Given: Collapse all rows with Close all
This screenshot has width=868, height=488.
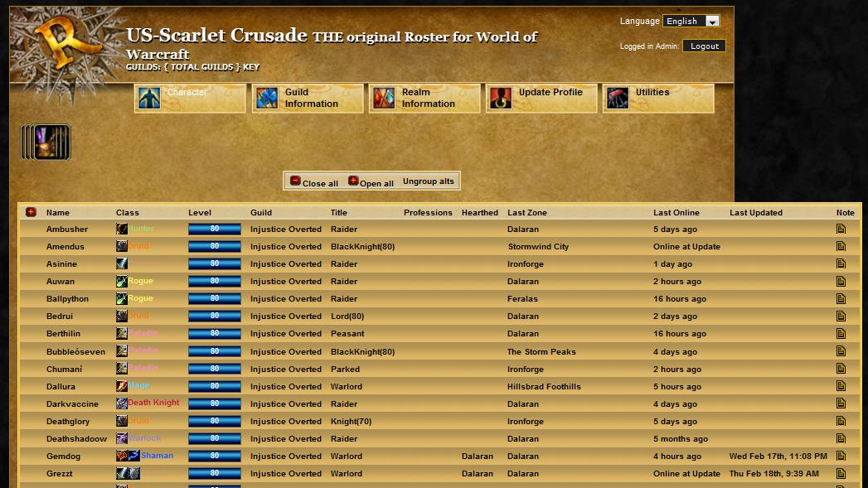Looking at the screenshot, I should (x=313, y=181).
